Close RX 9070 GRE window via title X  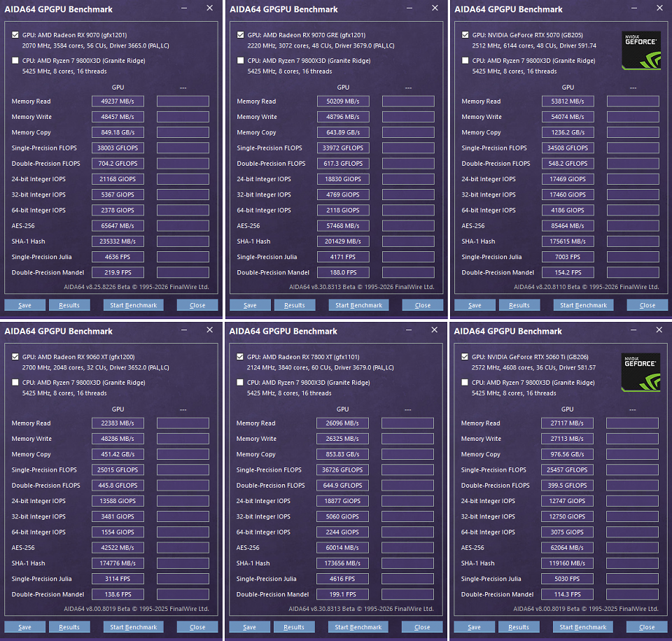435,8
